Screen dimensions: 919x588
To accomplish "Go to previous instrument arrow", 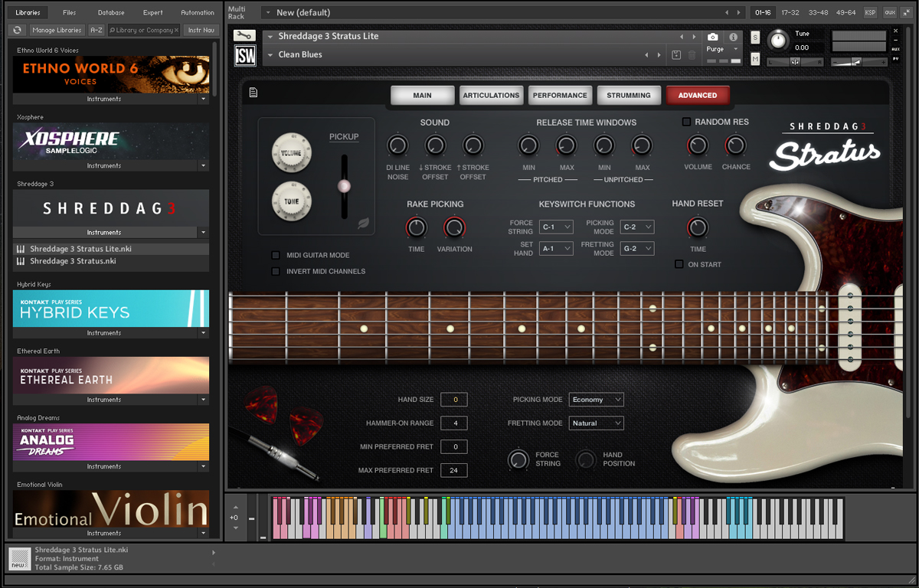I will [682, 37].
